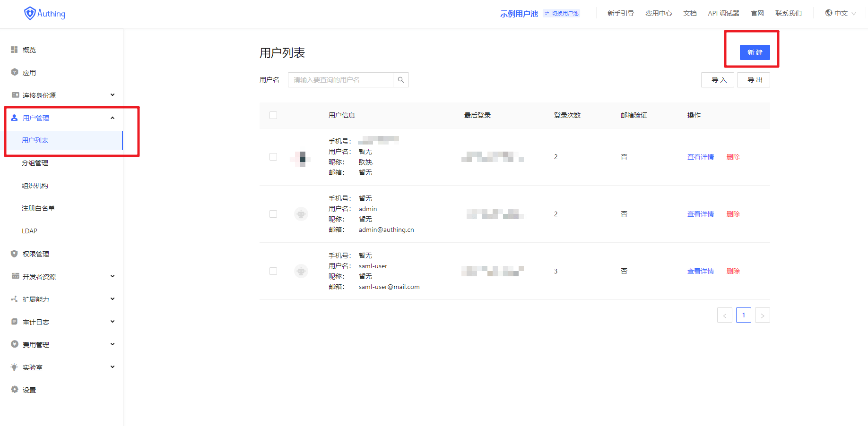Switch to 分组管理 in the sidebar

35,162
